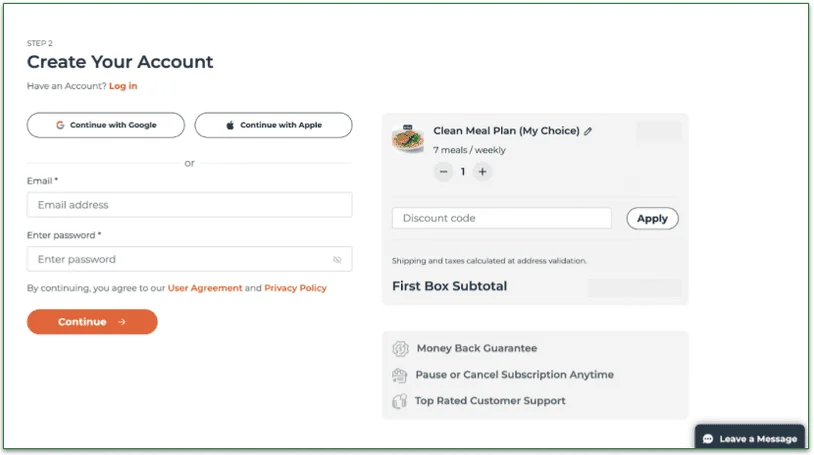814x455 pixels.
Task: Apply the discount code
Action: [653, 219]
